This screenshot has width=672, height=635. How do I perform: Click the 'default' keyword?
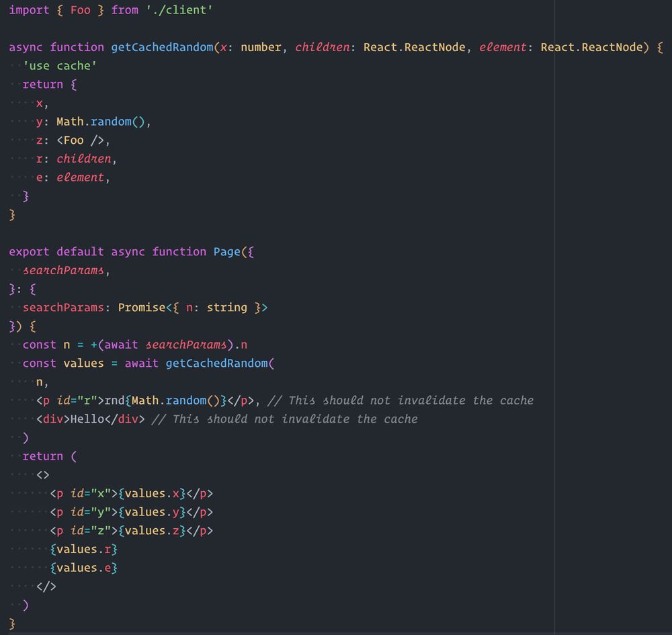(80, 252)
